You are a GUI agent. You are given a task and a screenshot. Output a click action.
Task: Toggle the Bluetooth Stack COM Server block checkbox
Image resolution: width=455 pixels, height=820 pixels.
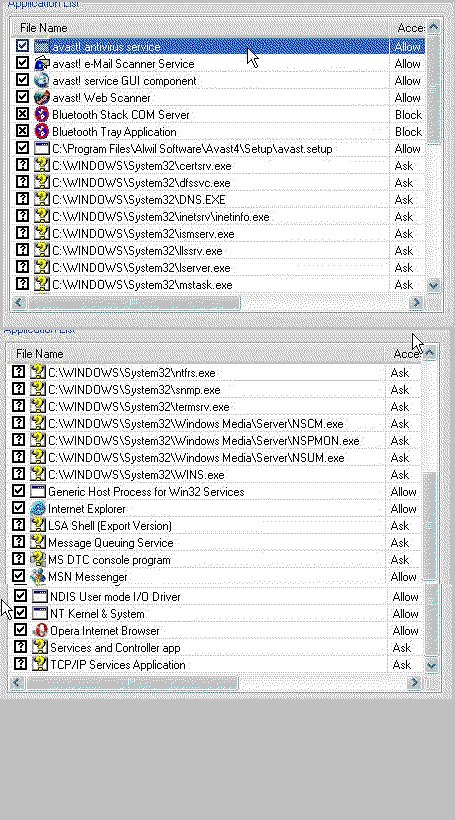tap(22, 115)
